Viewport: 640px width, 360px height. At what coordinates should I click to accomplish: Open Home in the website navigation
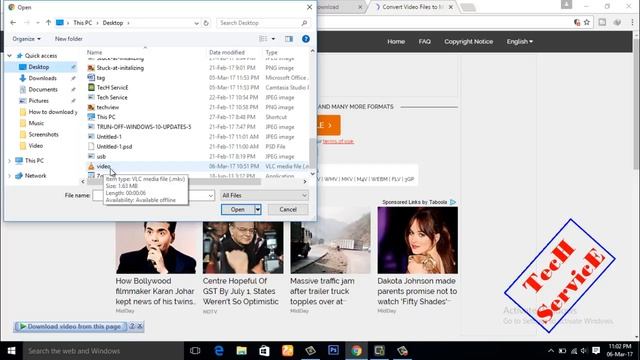pyautogui.click(x=396, y=42)
